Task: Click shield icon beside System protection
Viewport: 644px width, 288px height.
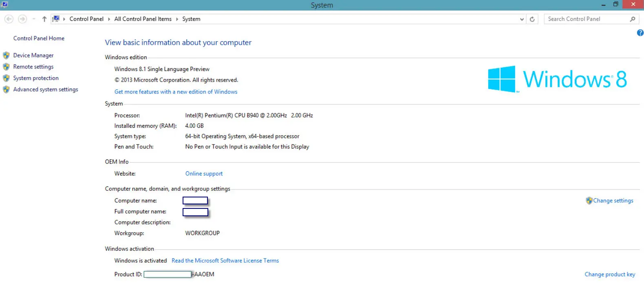Action: [6, 78]
